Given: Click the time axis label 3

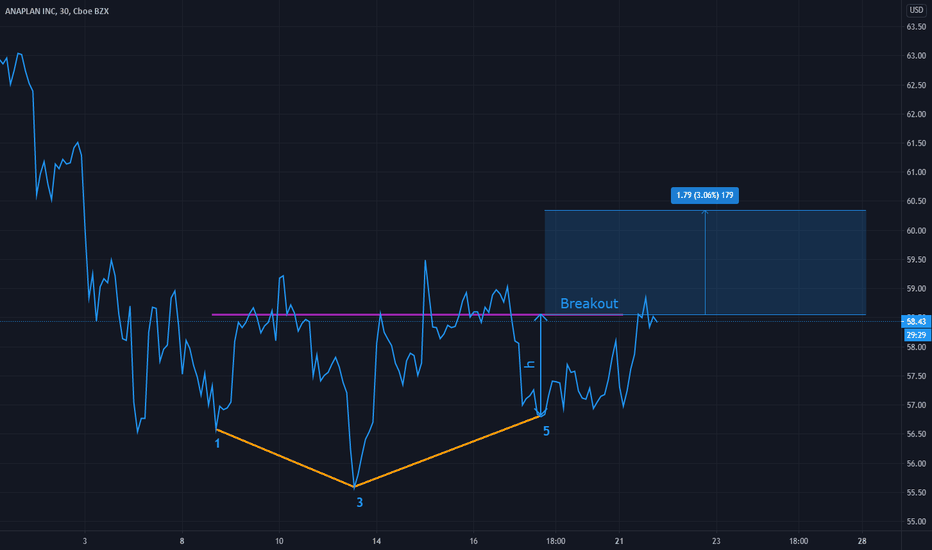Looking at the screenshot, I should 84,541.
